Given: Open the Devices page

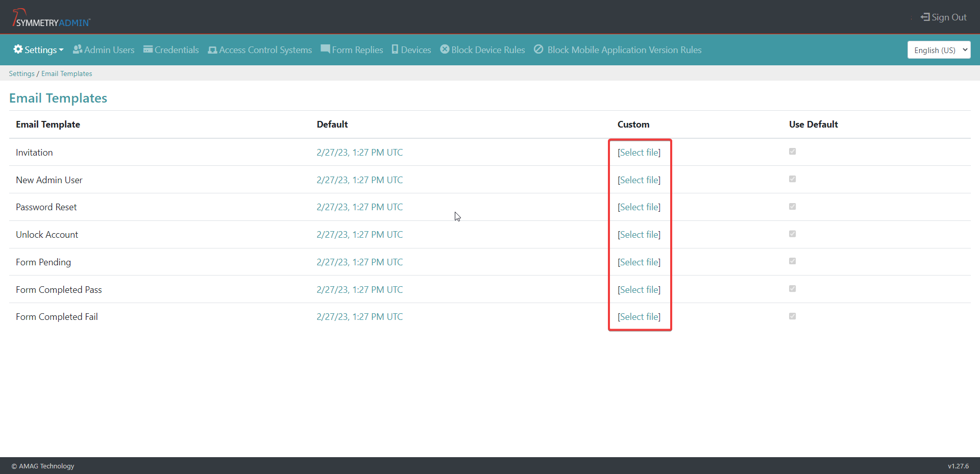Looking at the screenshot, I should click(411, 49).
